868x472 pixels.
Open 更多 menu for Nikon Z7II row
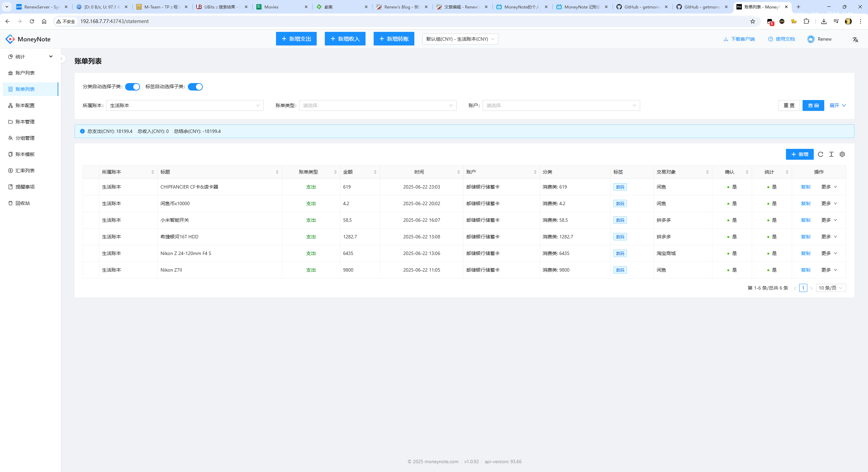[x=829, y=270]
